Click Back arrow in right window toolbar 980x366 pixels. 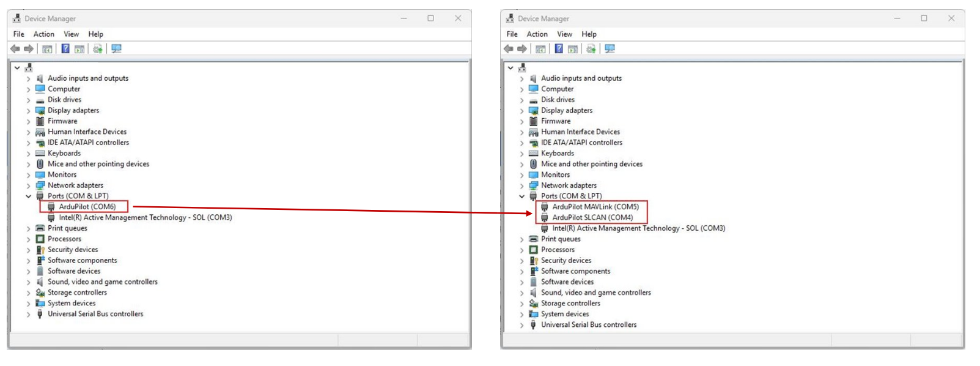509,49
